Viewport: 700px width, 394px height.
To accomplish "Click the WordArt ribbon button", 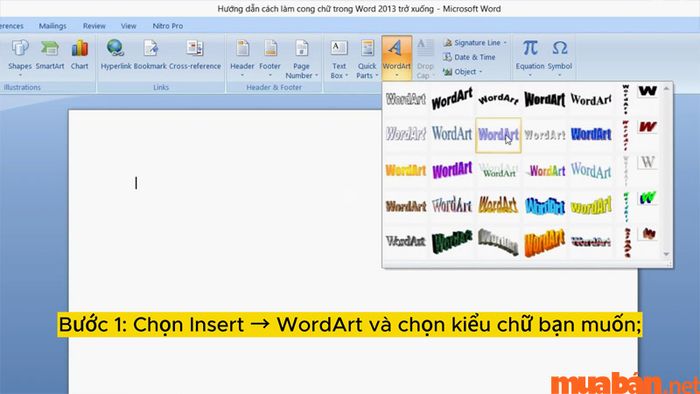I will (396, 58).
